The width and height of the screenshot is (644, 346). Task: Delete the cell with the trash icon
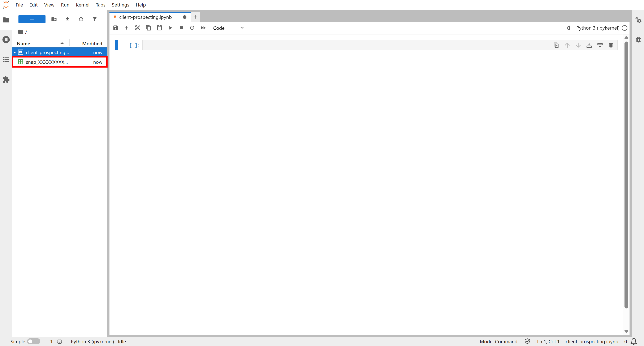pos(611,45)
